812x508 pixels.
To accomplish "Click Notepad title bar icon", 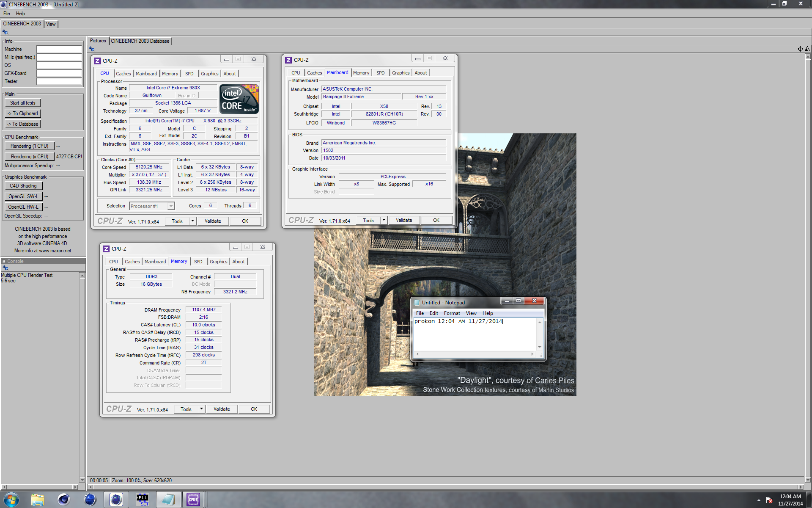I will [x=417, y=303].
